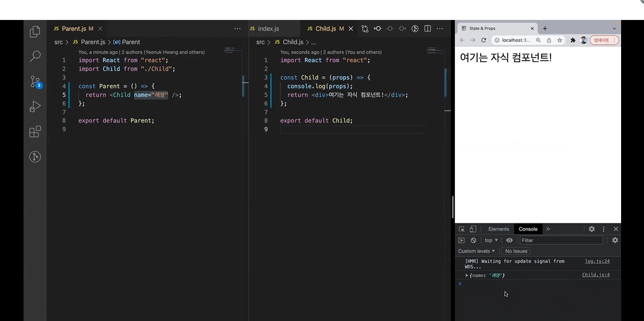Toggle the console sidebar
The width and height of the screenshot is (644, 321).
point(462,240)
